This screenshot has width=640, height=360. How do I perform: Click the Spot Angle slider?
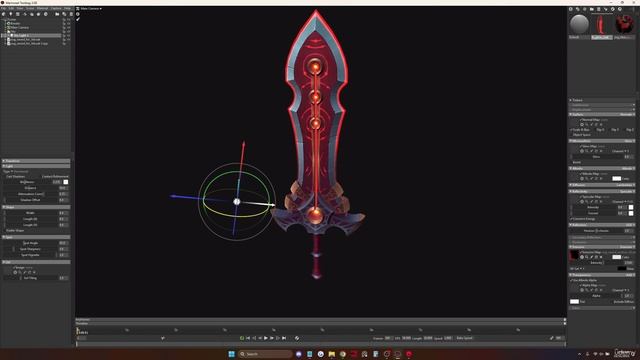[x=31, y=243]
